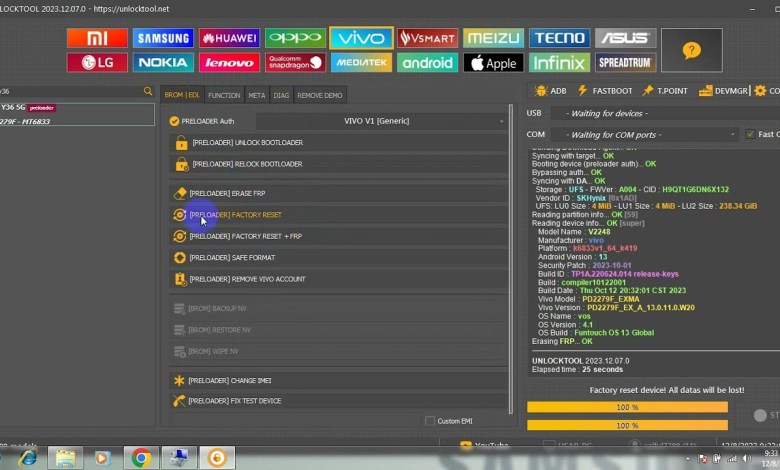Screen dimensions: 780x470
Task: Select the Infinix brand icon
Action: tap(559, 63)
